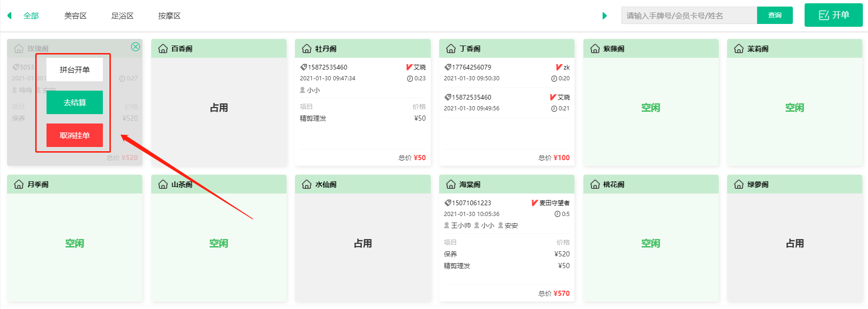Click the right scroll arrow before search

tap(604, 15)
